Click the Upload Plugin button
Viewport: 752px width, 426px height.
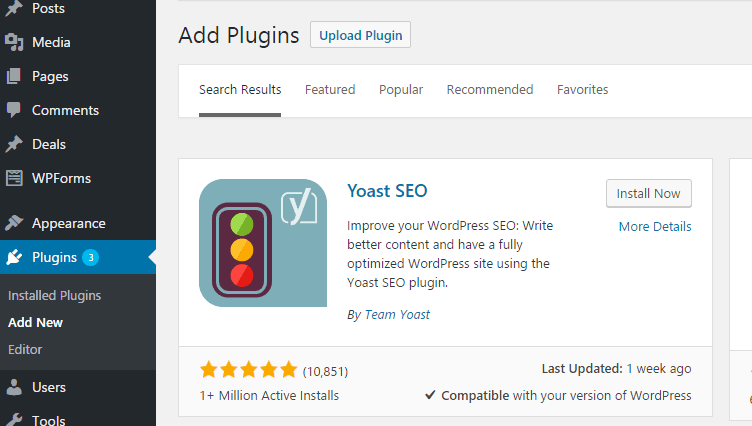(x=360, y=35)
